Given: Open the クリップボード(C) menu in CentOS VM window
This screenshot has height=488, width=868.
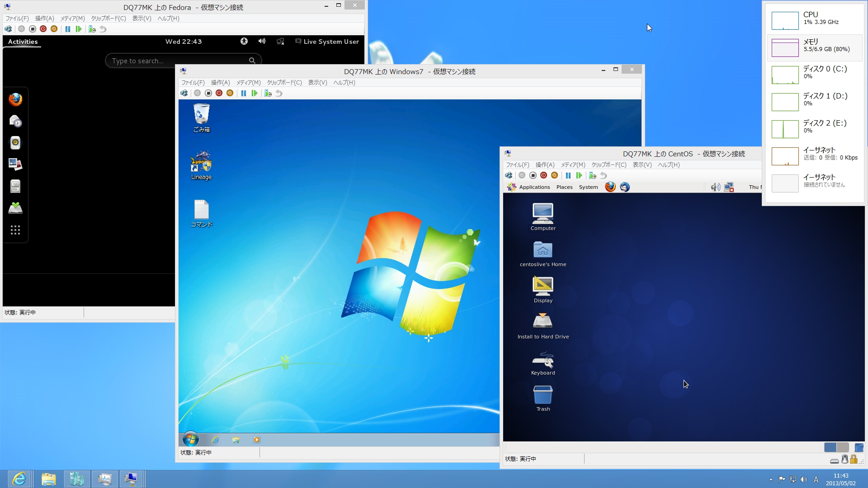Looking at the screenshot, I should [609, 165].
